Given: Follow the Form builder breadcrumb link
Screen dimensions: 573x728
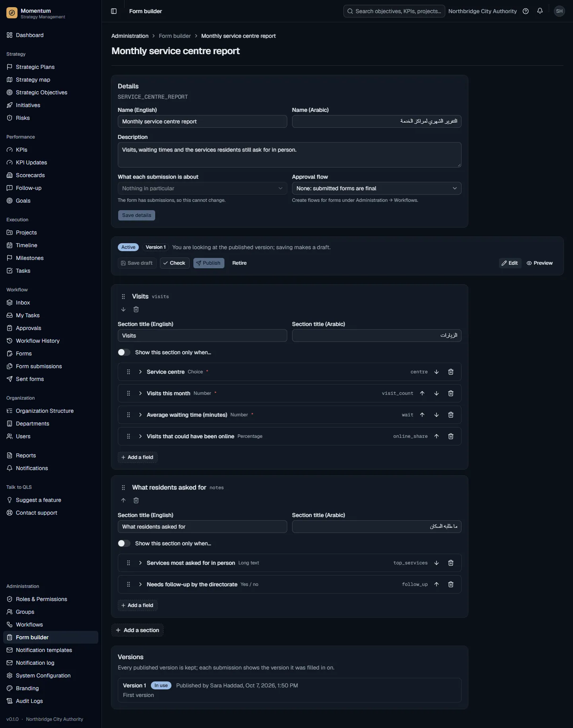Looking at the screenshot, I should click(x=175, y=36).
